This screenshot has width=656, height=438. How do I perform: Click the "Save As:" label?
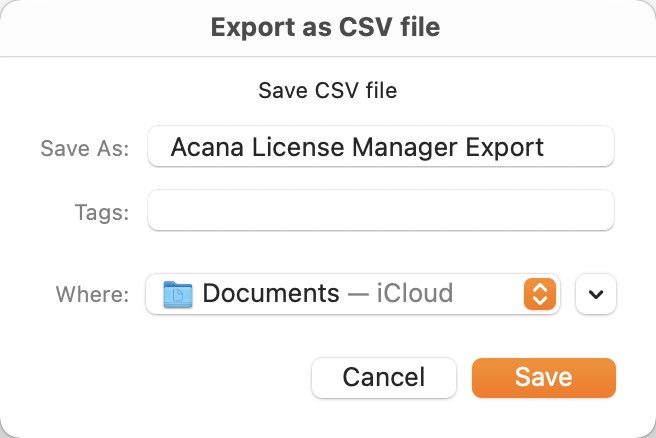(85, 149)
